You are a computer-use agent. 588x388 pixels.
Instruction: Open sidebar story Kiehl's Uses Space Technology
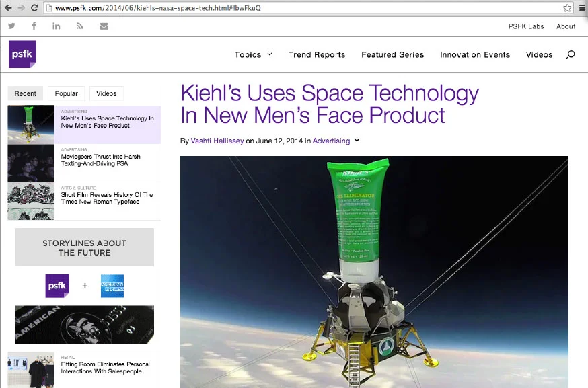tap(107, 122)
